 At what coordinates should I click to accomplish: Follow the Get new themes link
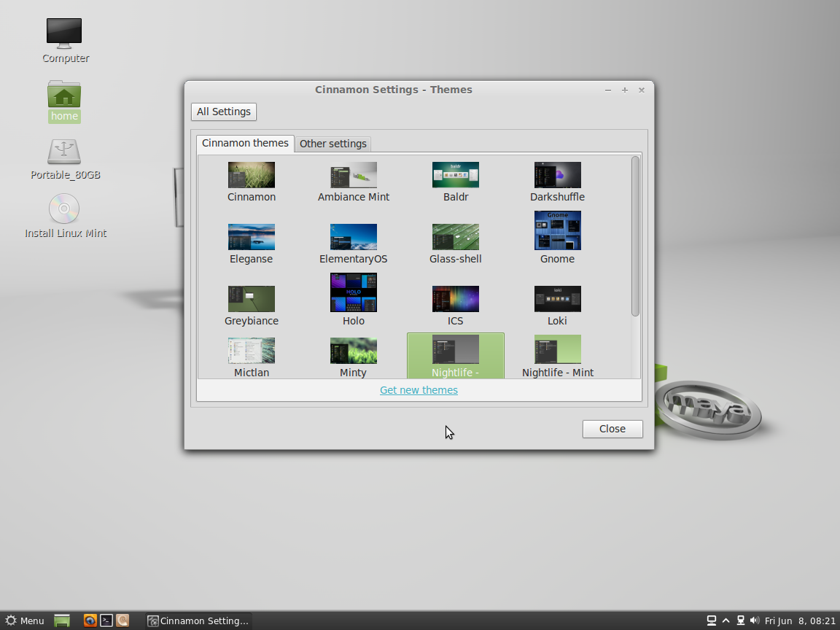point(419,390)
